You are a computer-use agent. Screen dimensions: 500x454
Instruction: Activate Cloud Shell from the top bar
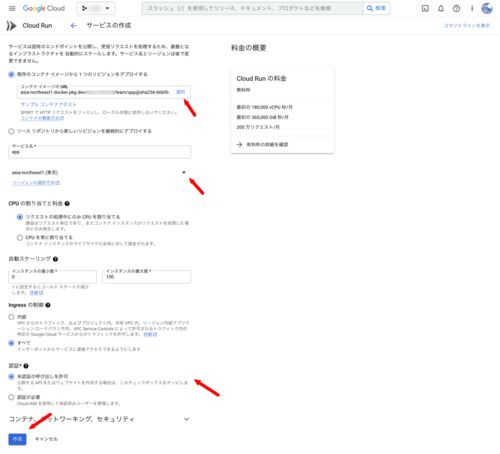[x=425, y=8]
